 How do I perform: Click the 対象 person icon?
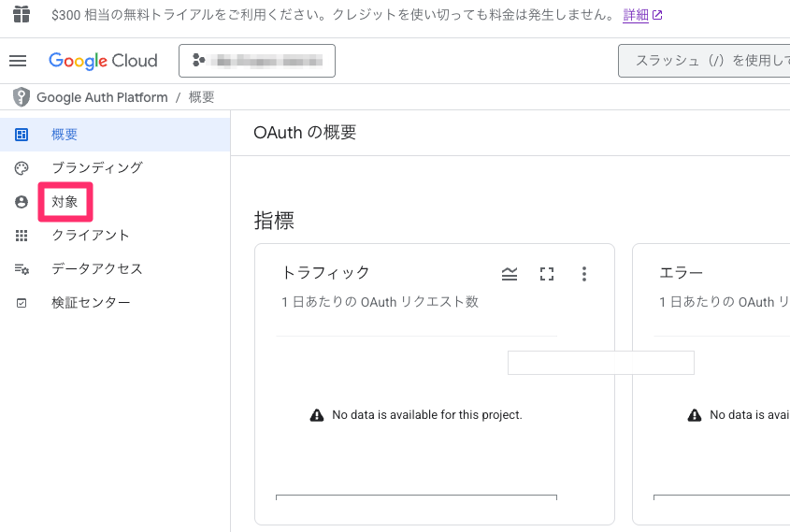click(x=22, y=202)
